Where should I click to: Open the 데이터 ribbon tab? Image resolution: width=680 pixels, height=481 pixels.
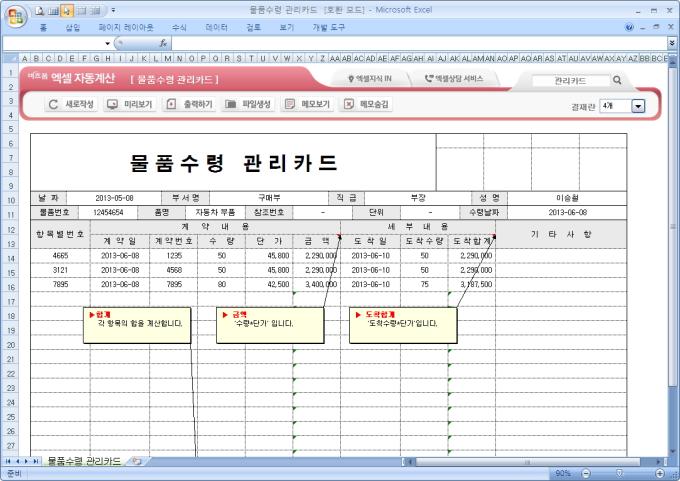pyautogui.click(x=216, y=27)
